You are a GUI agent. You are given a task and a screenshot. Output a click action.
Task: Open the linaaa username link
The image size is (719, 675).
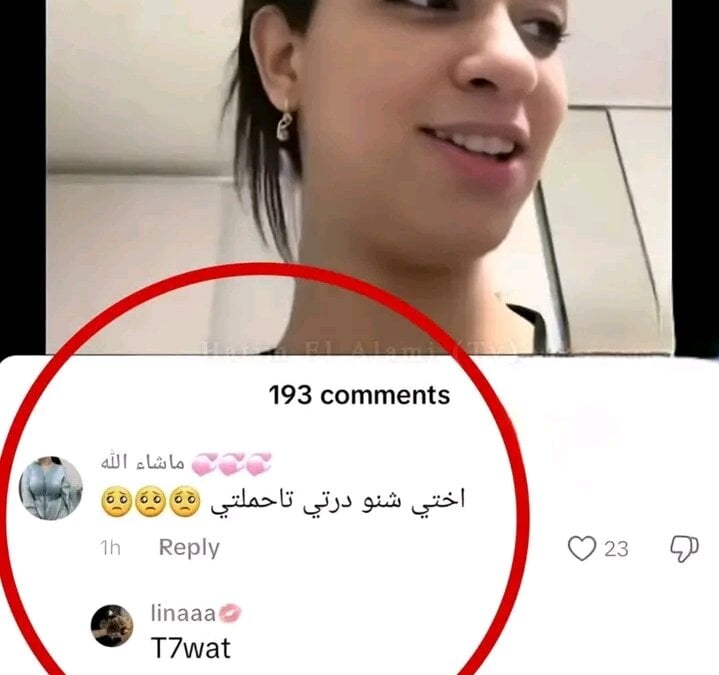(183, 613)
